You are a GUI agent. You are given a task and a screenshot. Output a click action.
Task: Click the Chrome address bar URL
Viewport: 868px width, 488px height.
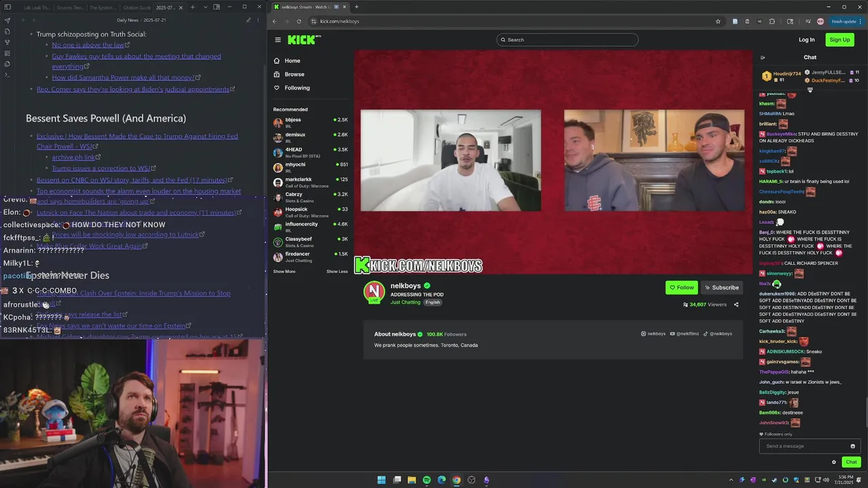coord(340,21)
